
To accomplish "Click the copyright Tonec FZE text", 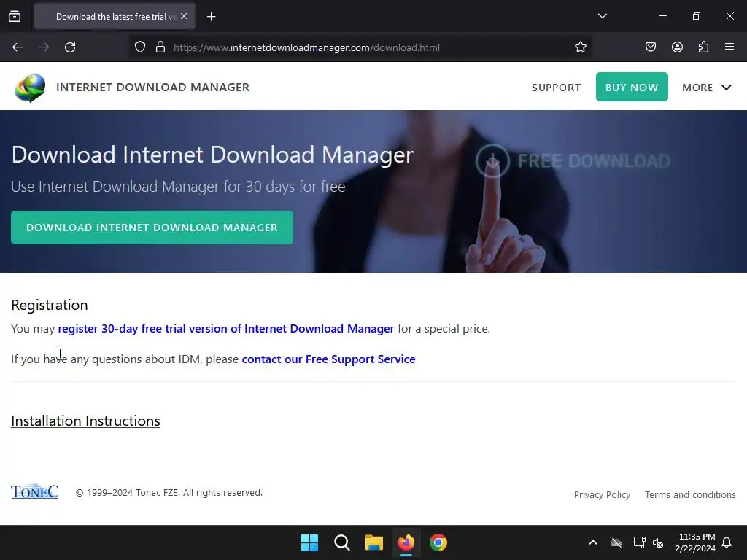I will (169, 492).
